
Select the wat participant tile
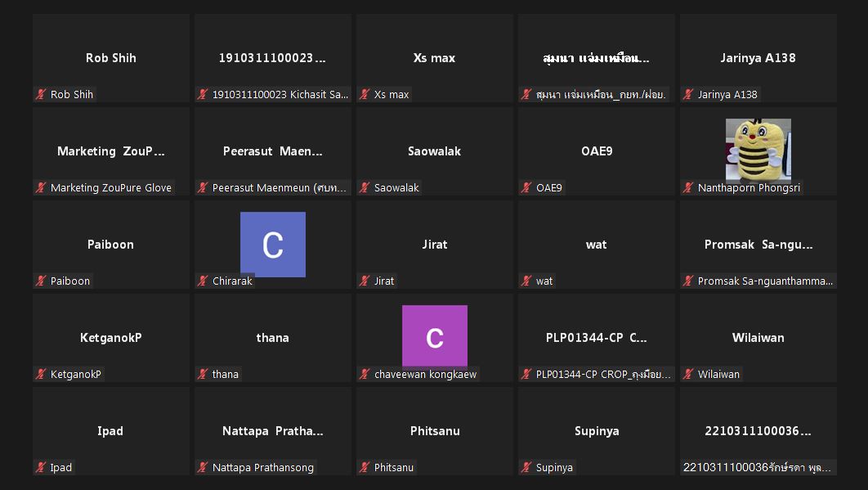[596, 245]
